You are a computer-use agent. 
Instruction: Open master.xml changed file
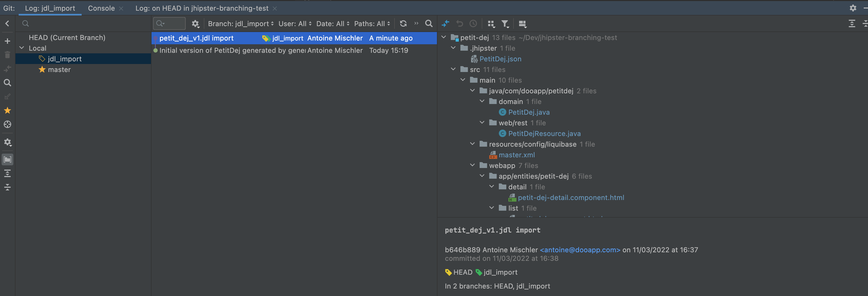coord(516,155)
